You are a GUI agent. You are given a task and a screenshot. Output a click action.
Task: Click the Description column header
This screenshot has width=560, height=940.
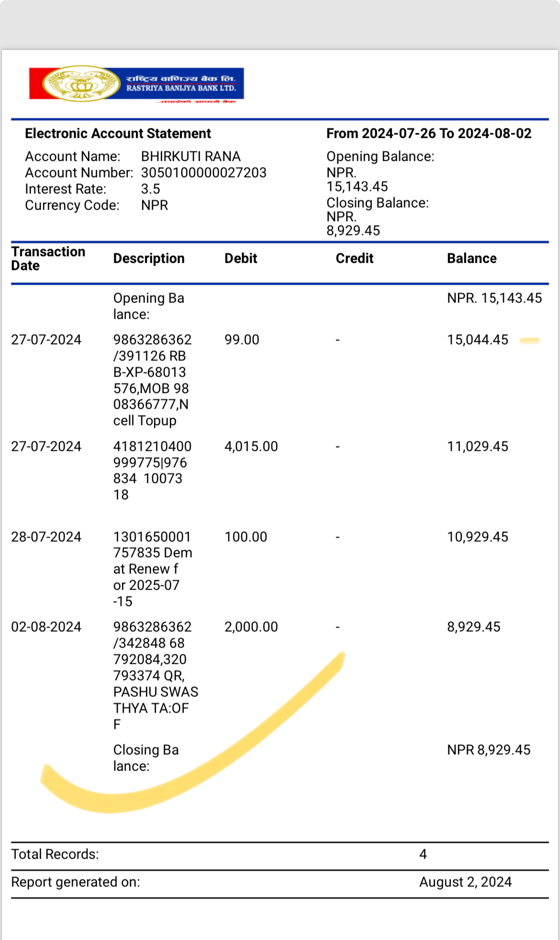149,258
